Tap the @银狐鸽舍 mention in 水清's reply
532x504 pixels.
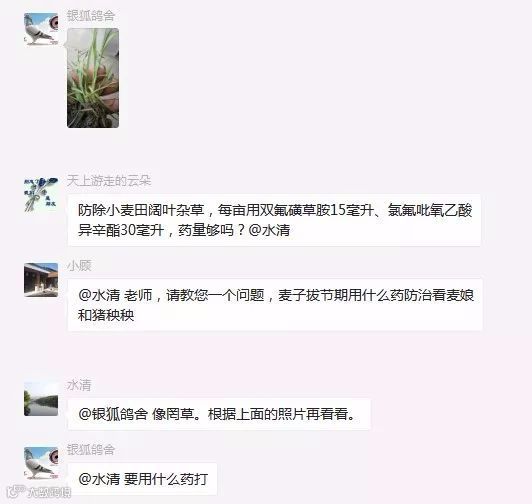click(113, 414)
